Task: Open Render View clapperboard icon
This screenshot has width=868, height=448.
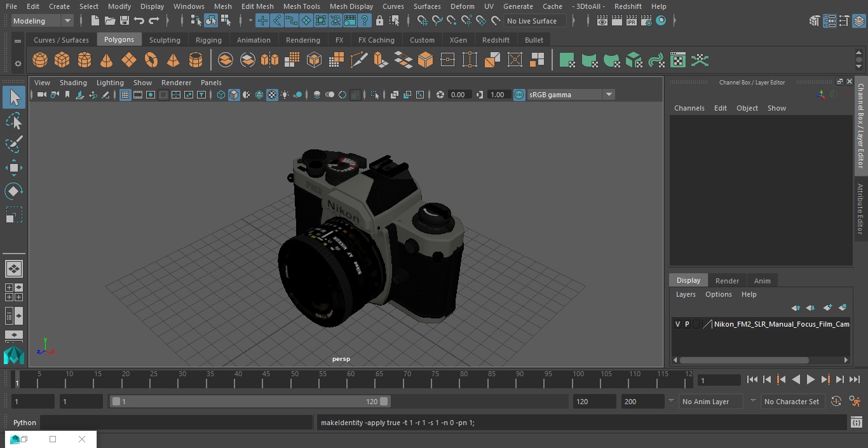Action: (602, 21)
